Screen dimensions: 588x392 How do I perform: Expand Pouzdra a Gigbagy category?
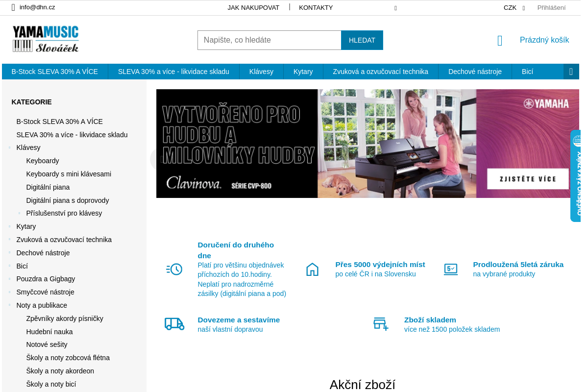pos(9,279)
